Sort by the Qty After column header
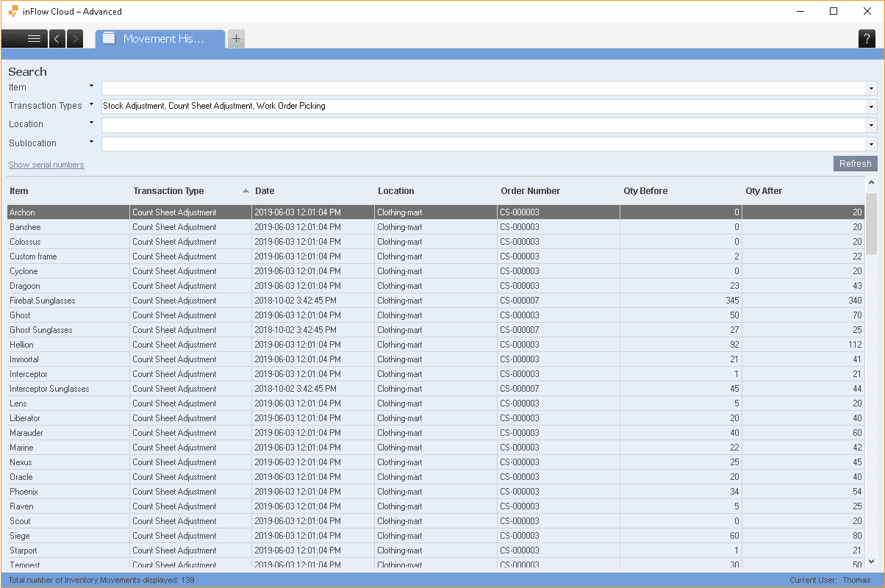The width and height of the screenshot is (885, 588). point(764,191)
